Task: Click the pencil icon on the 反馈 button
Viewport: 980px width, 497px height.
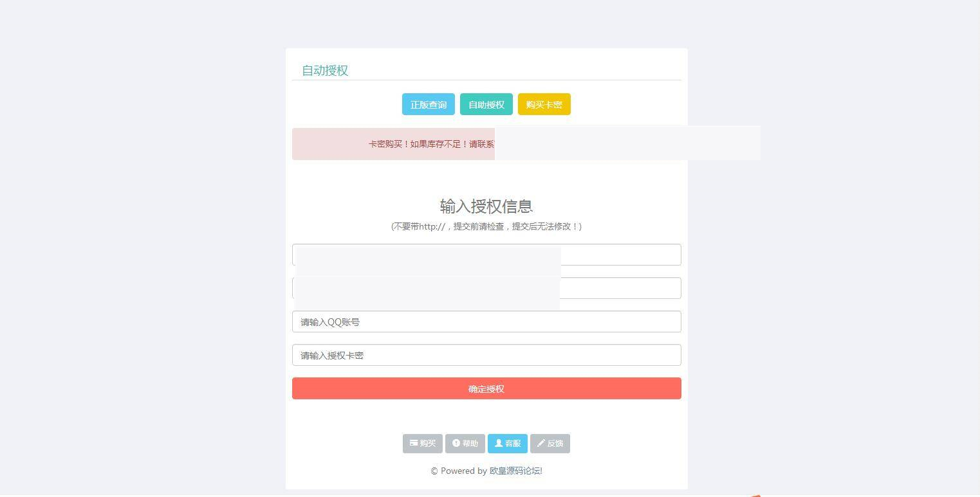Action: (x=542, y=443)
